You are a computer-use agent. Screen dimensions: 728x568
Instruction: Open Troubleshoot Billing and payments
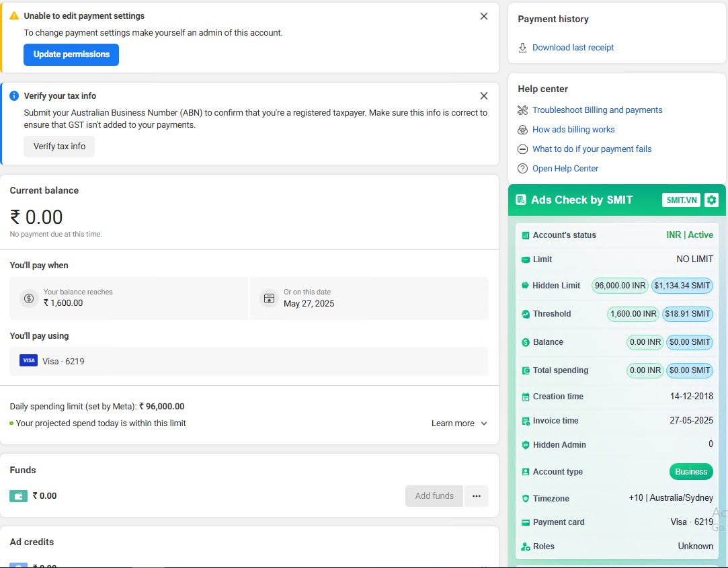point(597,110)
